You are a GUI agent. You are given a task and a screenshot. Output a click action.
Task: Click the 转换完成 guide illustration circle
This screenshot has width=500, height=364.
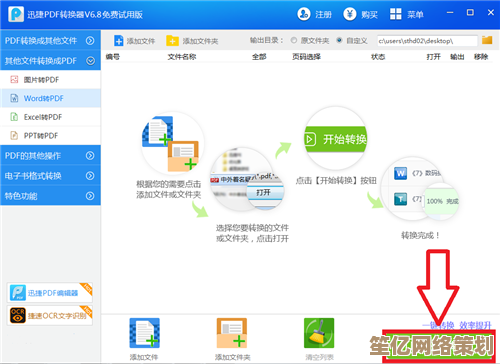420,189
